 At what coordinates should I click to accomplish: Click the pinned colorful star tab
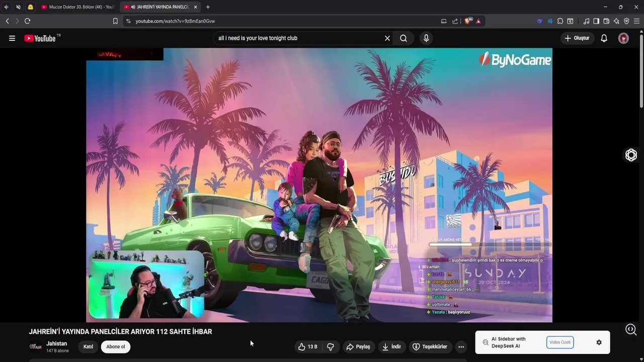coord(6,7)
